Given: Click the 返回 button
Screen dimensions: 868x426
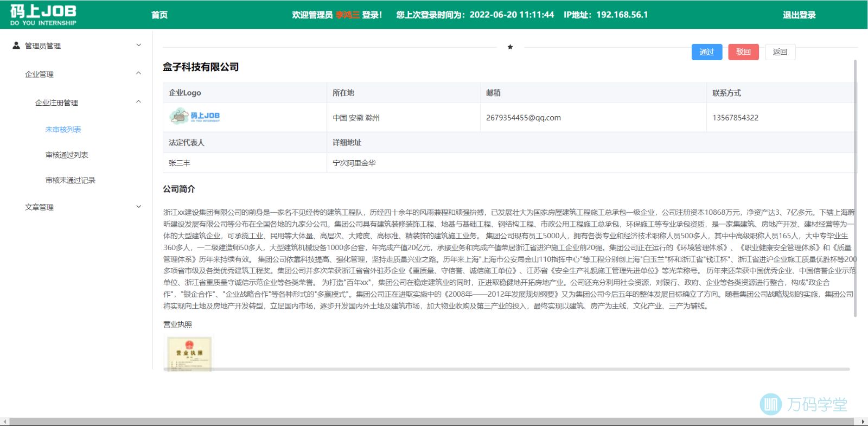Looking at the screenshot, I should click(x=780, y=52).
